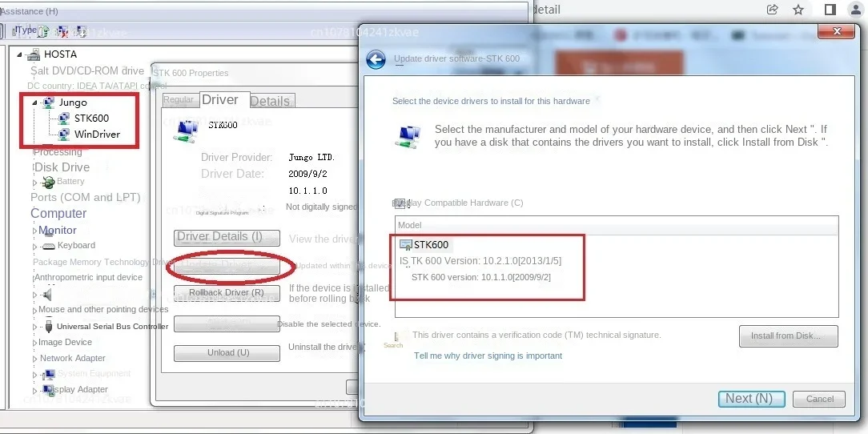
Task: Click the STK600 model certificate icon
Action: 406,245
